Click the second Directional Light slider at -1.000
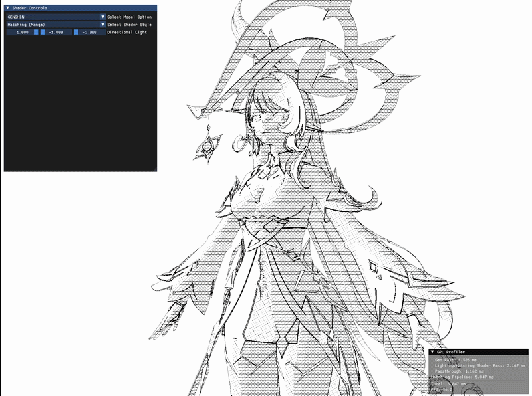532x396 pixels. tap(56, 32)
